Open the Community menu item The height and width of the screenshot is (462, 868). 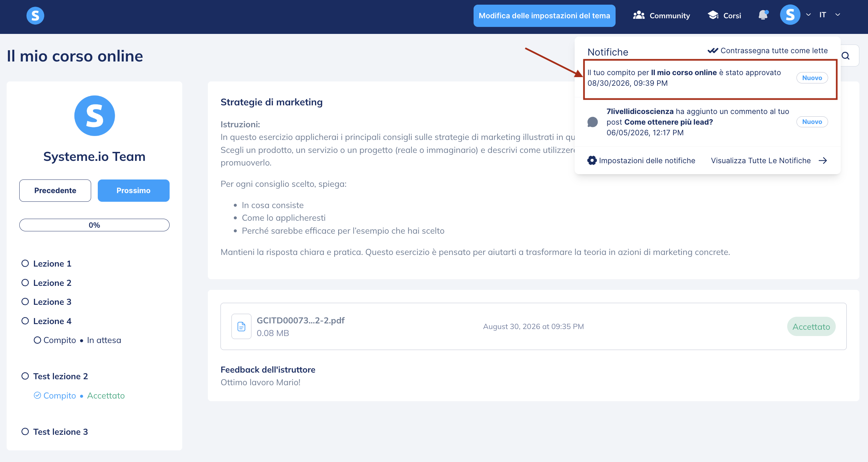pyautogui.click(x=661, y=16)
